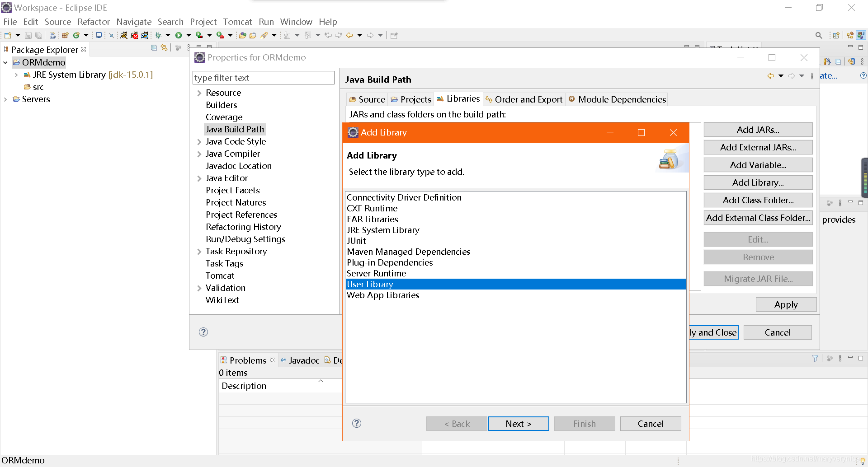Screen dimensions: 868x467
Task: Click the Debug bug icon
Action: (x=158, y=35)
